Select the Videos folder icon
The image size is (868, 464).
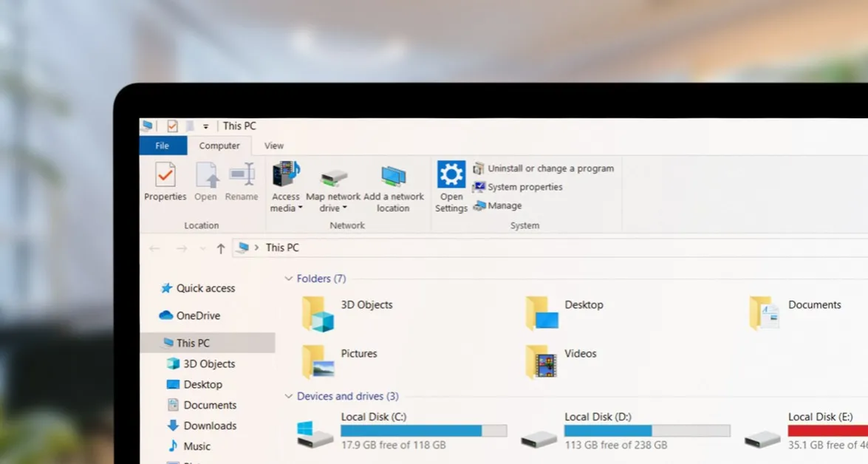(541, 361)
